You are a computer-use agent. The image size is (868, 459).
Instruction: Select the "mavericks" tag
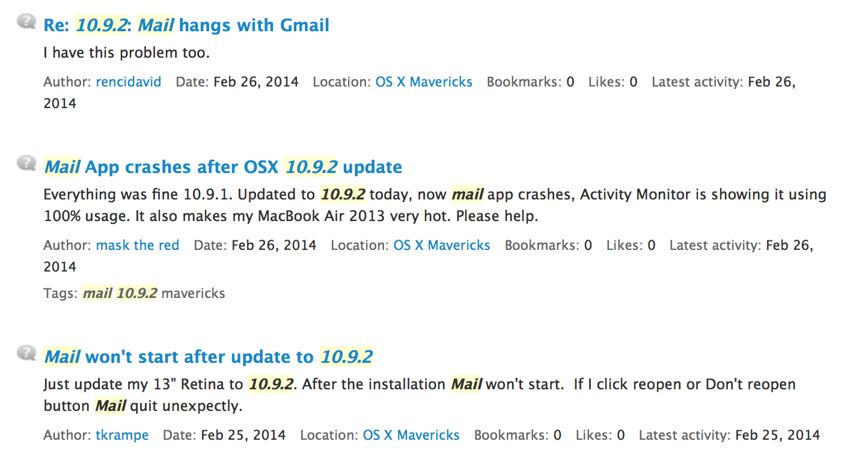[x=194, y=293]
